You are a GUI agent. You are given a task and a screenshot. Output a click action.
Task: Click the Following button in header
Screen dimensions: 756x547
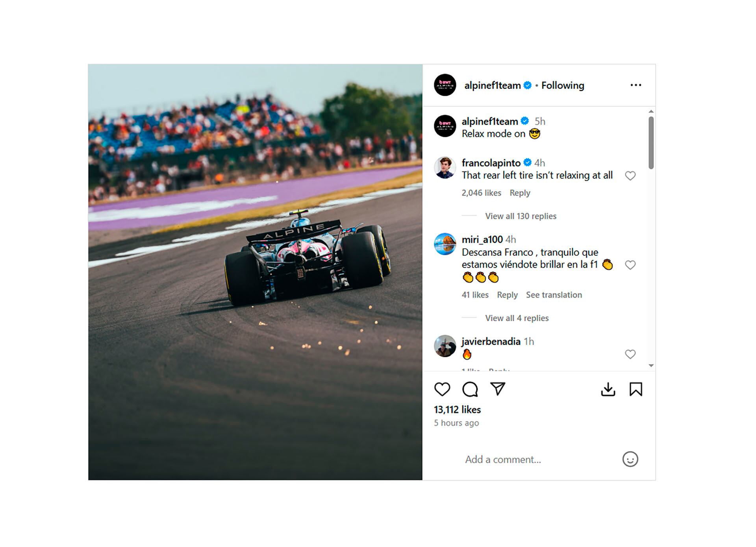point(562,85)
